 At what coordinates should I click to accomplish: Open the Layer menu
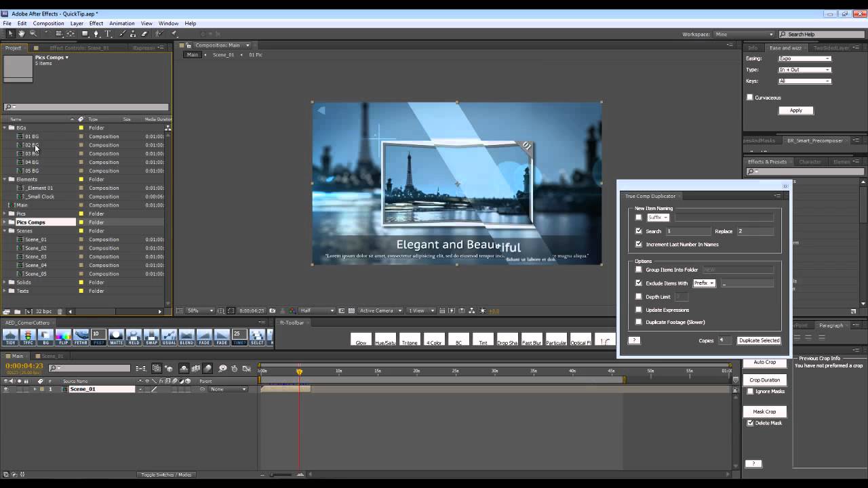coord(77,24)
